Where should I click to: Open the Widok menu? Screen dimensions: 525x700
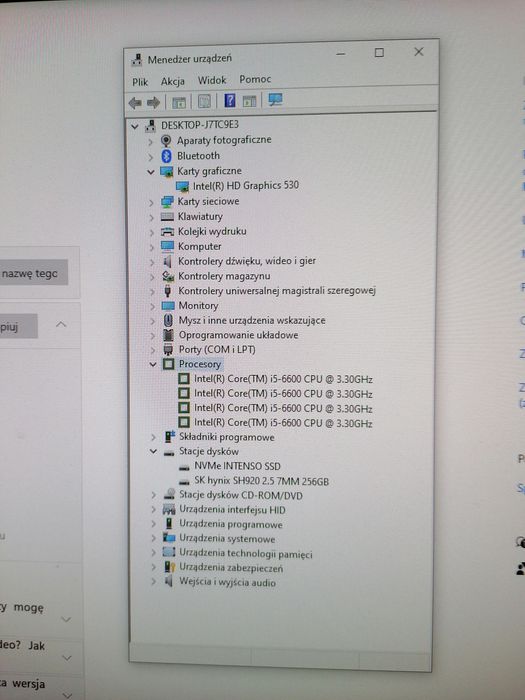tap(212, 80)
